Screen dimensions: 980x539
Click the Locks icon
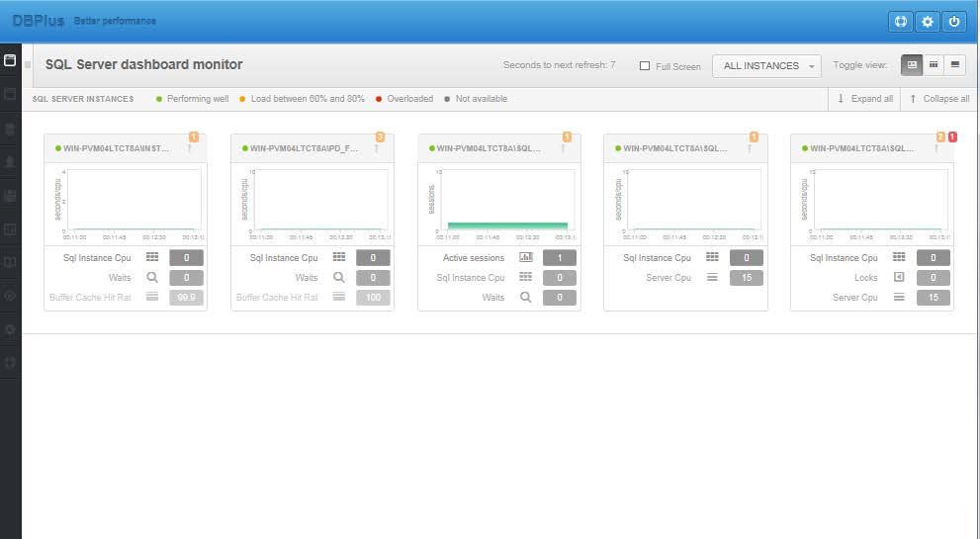(x=899, y=276)
